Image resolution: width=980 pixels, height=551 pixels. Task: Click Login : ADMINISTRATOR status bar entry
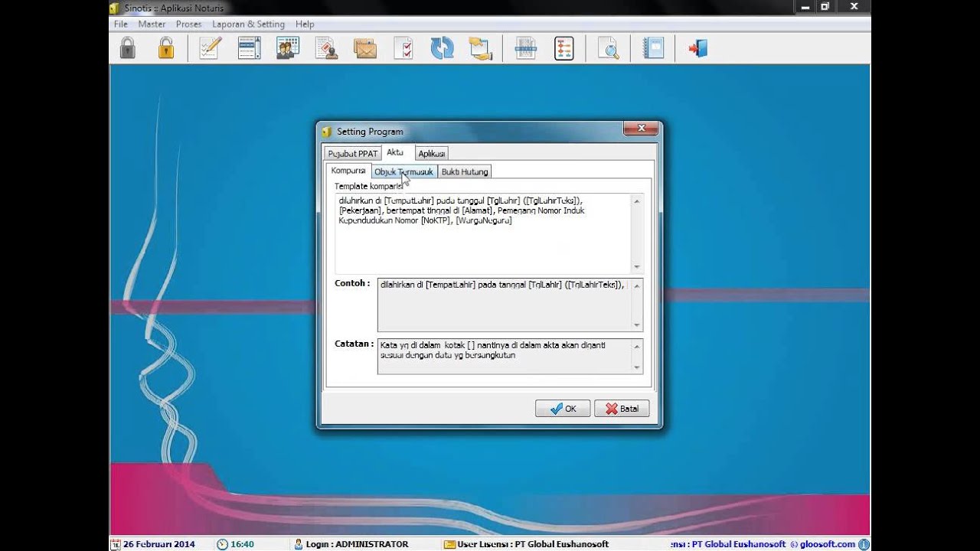pos(357,544)
